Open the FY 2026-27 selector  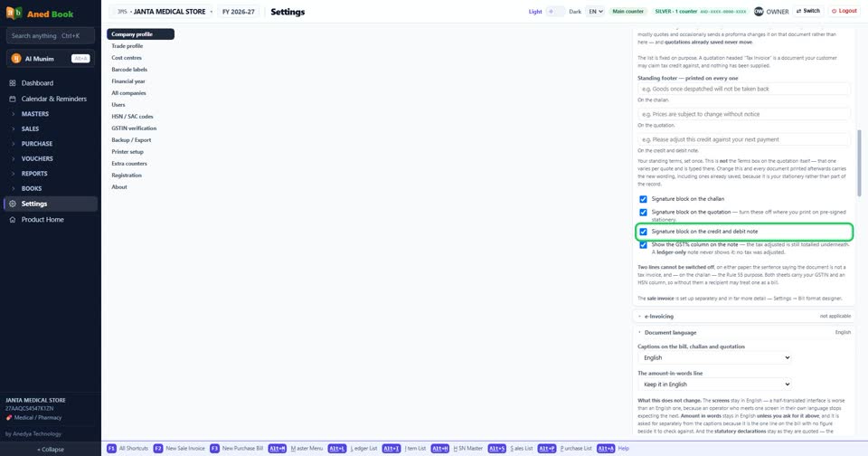coord(239,12)
